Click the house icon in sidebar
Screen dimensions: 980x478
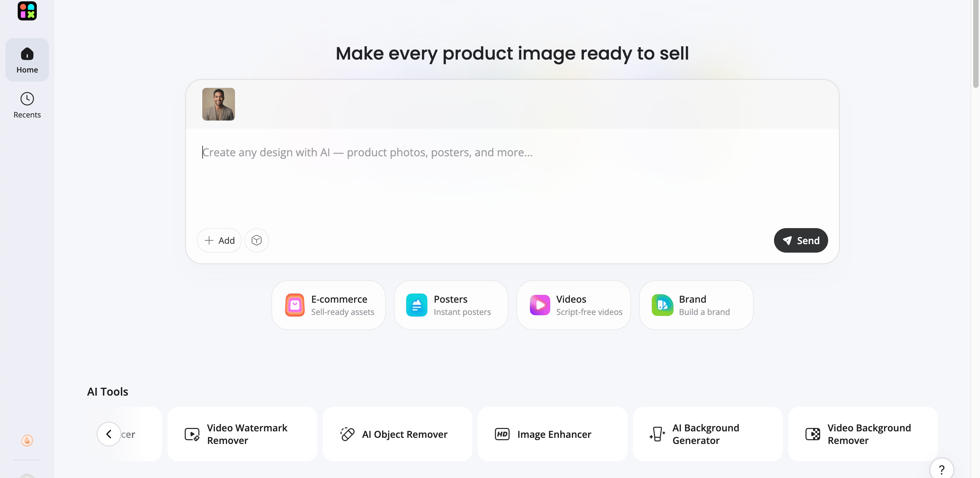pyautogui.click(x=27, y=53)
